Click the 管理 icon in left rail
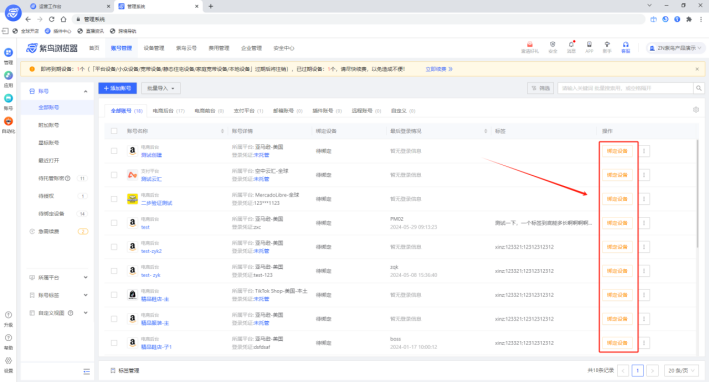Screen dimensions: 709x383 pyautogui.click(x=8, y=53)
